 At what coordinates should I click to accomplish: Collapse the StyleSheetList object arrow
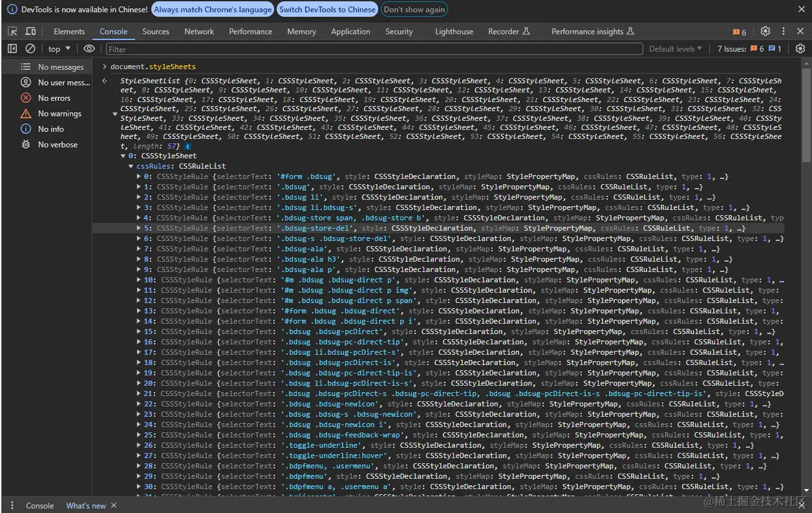point(115,114)
